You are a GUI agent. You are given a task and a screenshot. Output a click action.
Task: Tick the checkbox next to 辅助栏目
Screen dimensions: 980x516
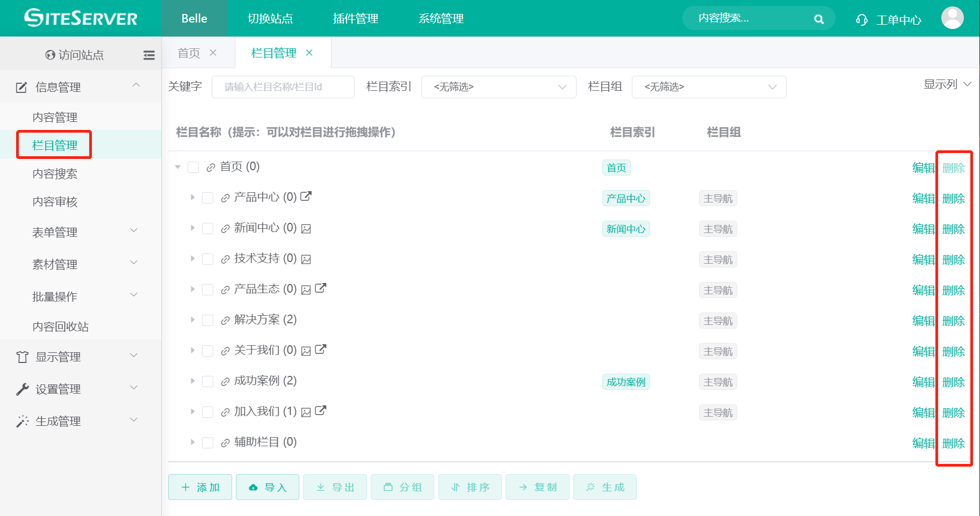tap(208, 442)
